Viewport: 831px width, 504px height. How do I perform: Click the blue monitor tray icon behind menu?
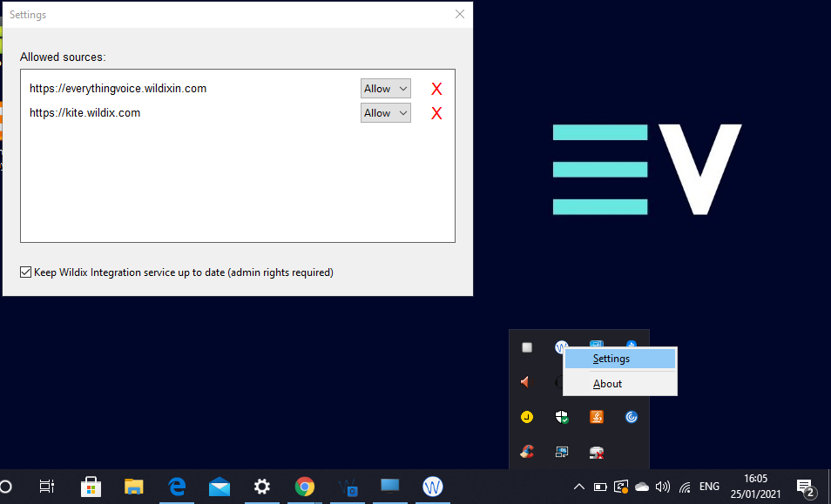tap(597, 344)
